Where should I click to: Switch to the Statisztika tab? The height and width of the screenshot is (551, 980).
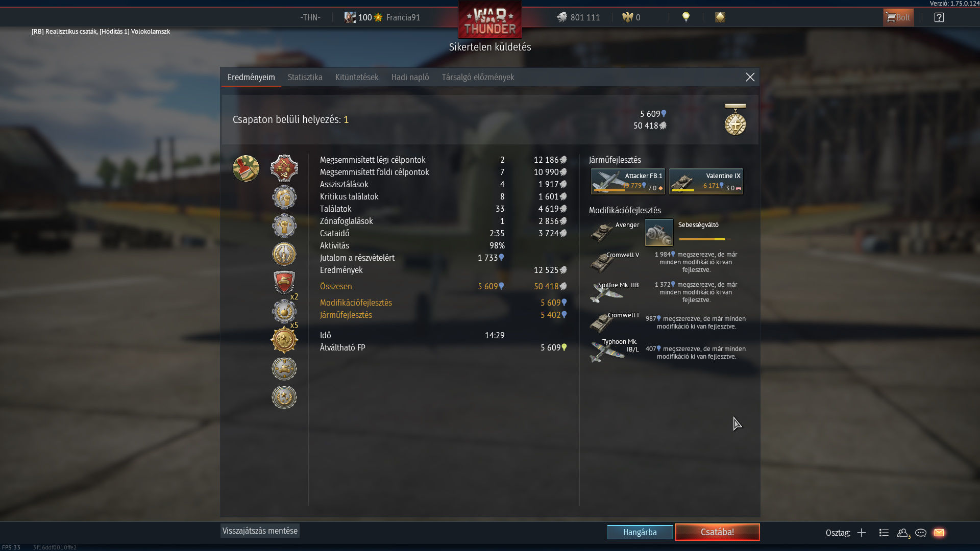305,77
